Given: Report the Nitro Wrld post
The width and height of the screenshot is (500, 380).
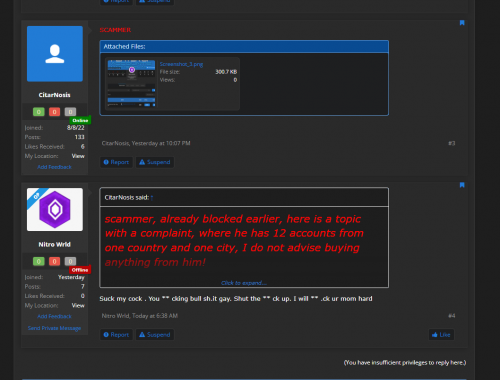Looking at the screenshot, I should 116,335.
